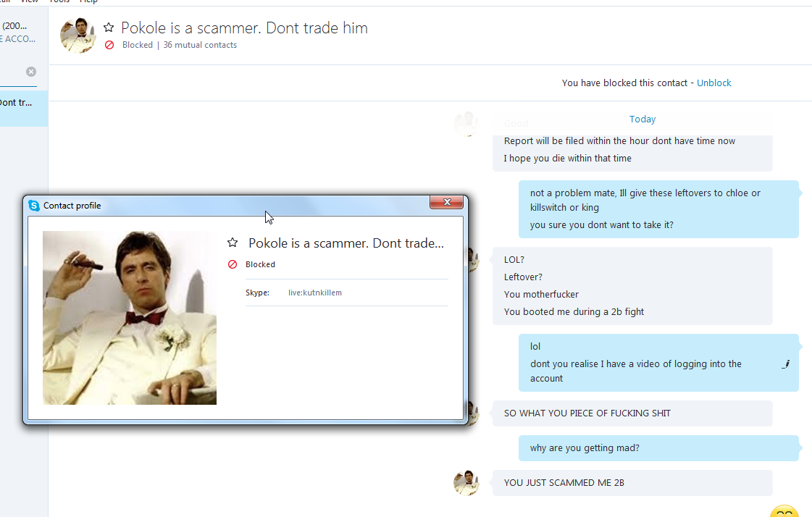The height and width of the screenshot is (517, 812).
Task: Toggle favorite star beside the chat header name
Action: (x=108, y=28)
